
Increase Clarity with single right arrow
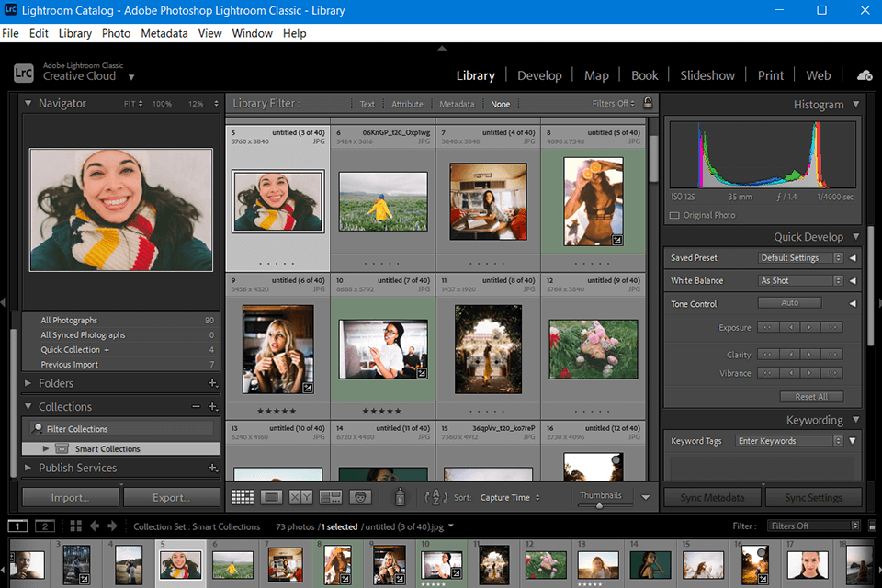810,355
